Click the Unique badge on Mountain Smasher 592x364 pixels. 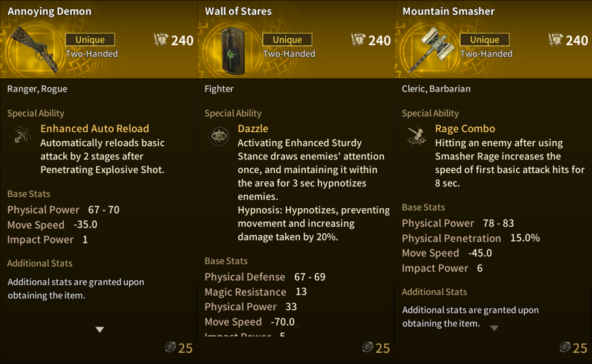(484, 40)
